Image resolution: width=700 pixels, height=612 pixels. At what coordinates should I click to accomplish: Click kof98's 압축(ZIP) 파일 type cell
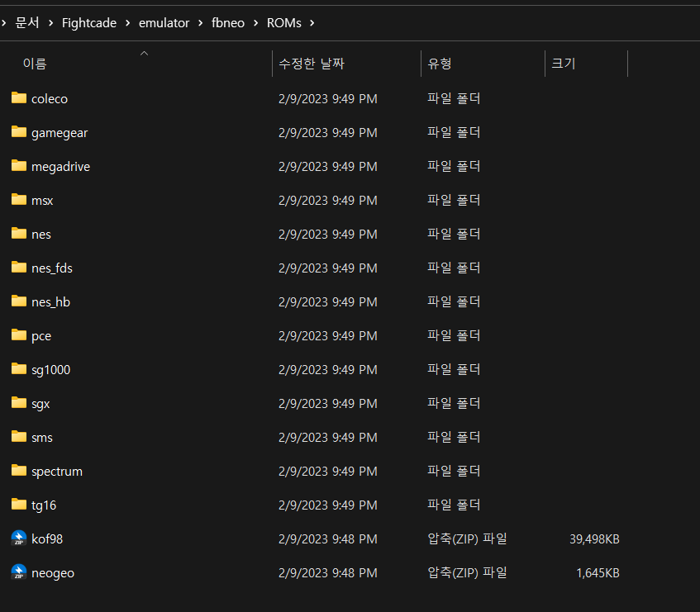467,538
